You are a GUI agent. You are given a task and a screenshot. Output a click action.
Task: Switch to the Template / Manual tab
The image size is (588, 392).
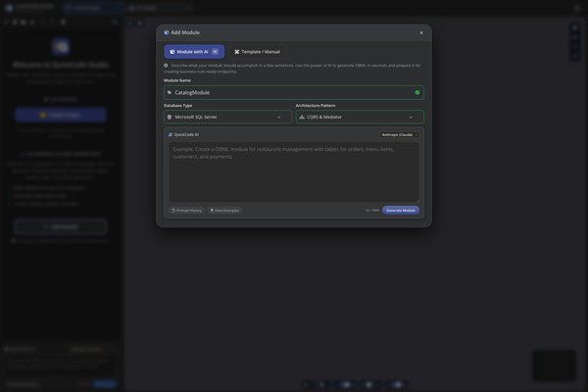pos(257,52)
